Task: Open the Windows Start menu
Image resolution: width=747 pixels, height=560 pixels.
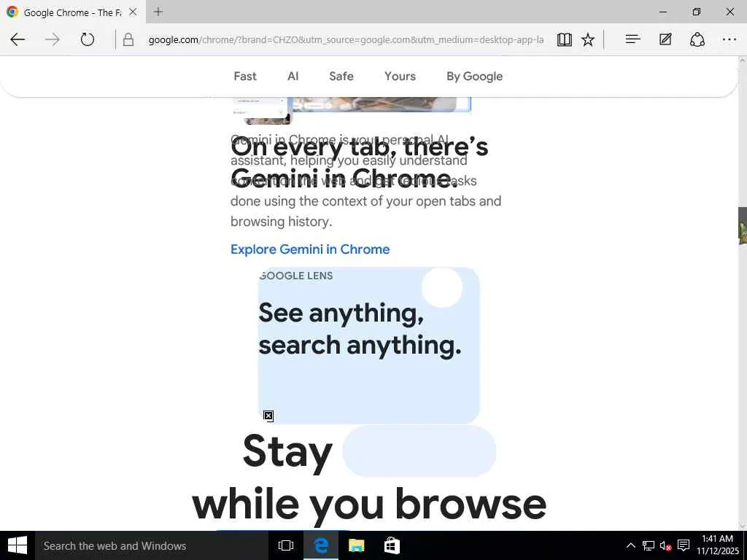Action: pyautogui.click(x=18, y=545)
